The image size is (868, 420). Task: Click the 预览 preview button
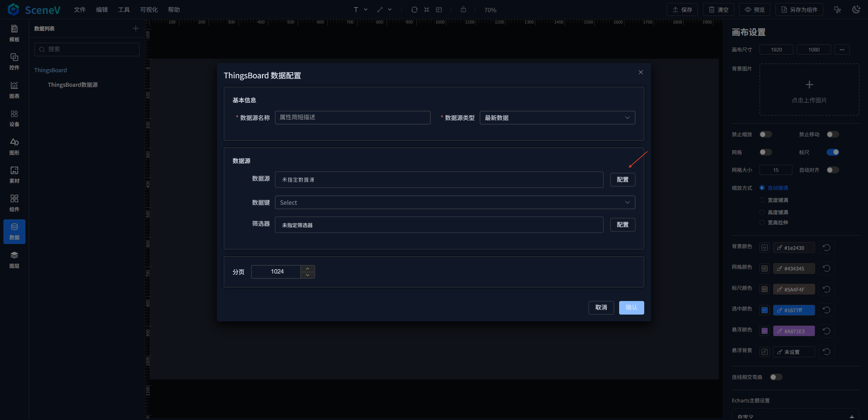[x=755, y=9]
